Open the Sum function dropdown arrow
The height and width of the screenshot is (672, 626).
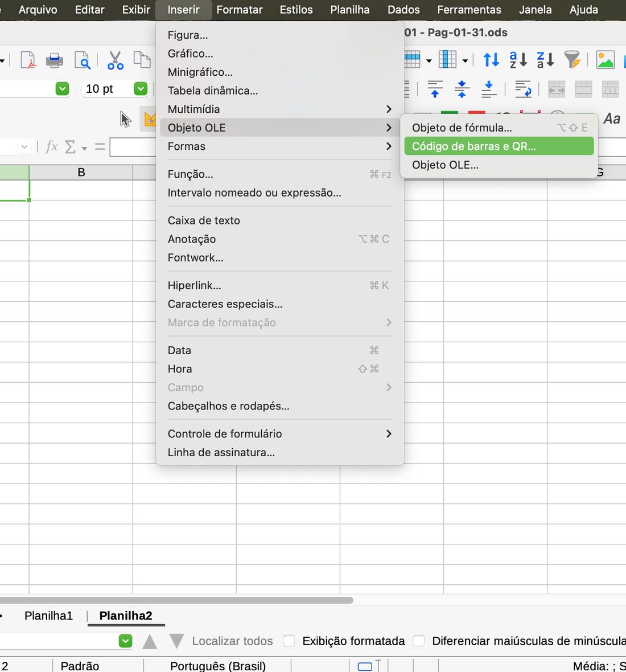point(84,148)
